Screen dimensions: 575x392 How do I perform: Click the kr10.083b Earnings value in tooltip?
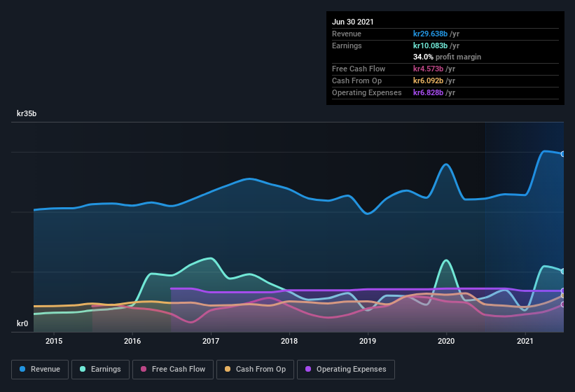tap(430, 45)
